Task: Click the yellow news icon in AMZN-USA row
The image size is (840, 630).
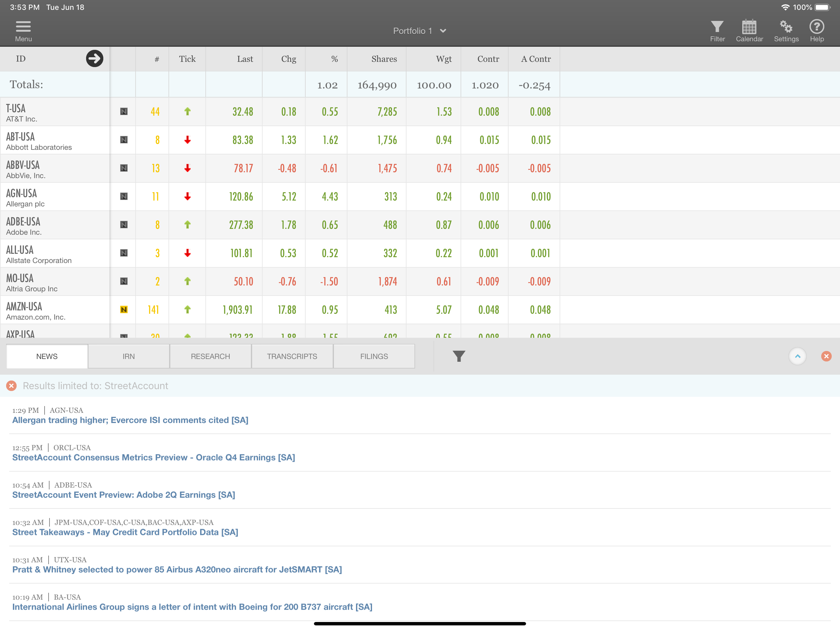Action: (x=124, y=310)
